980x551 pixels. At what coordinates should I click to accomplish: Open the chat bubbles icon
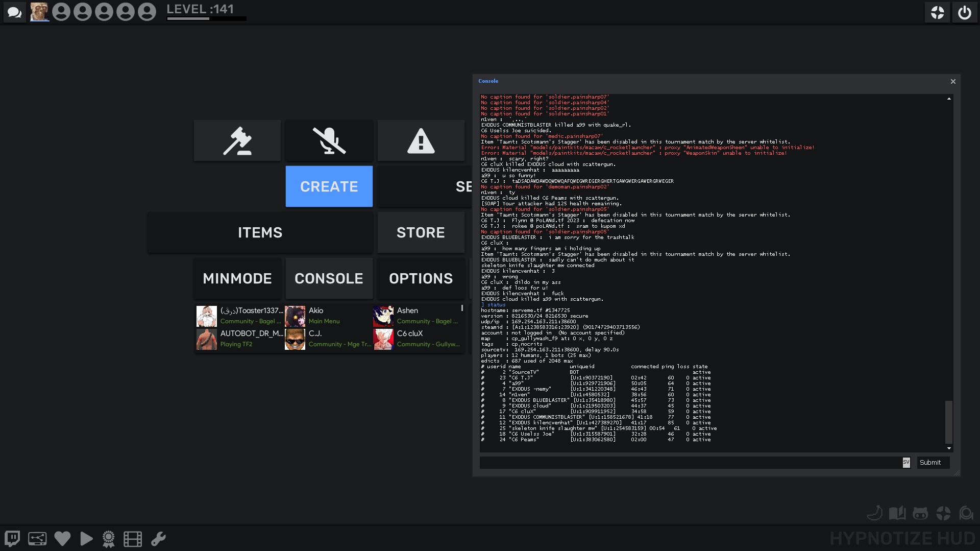click(x=14, y=12)
